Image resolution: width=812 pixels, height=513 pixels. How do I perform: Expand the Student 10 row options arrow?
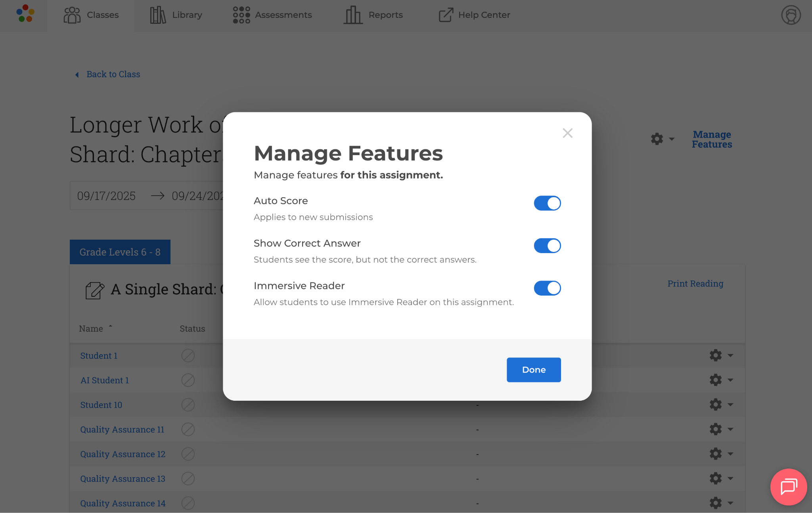[730, 405]
